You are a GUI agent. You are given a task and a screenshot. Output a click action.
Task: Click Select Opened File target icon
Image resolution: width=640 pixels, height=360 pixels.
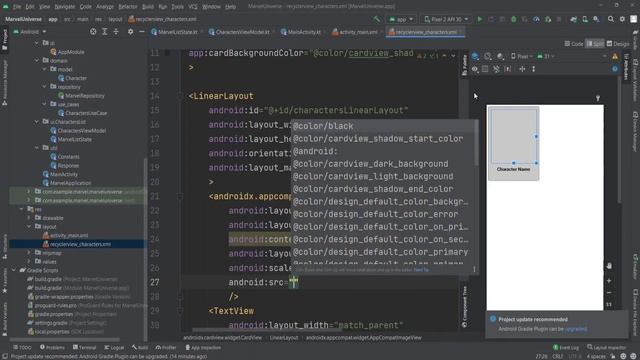coord(93,31)
